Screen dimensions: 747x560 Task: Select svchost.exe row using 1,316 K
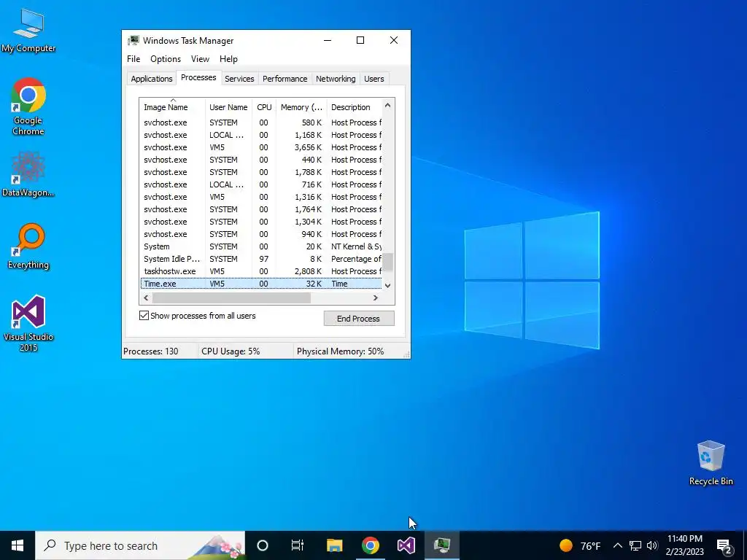261,197
